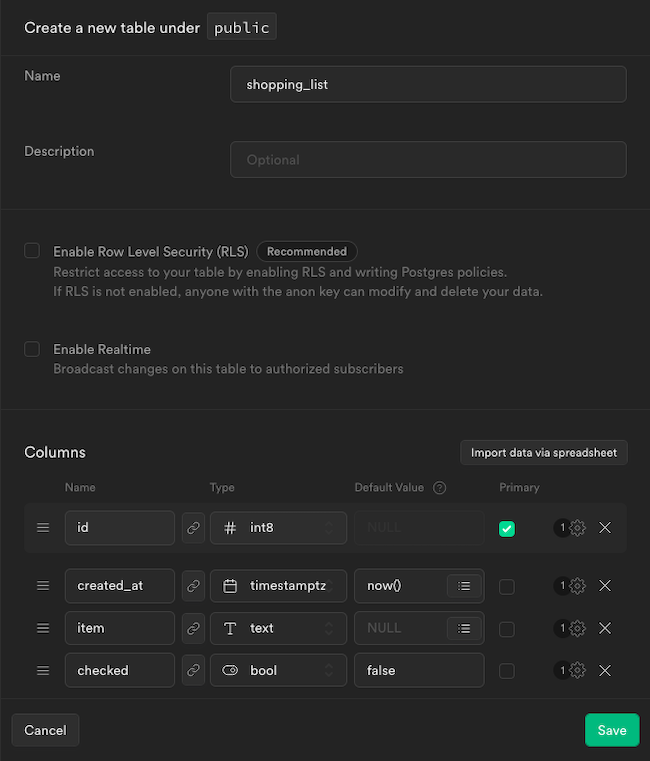Delete the checked column using X icon
The width and height of the screenshot is (650, 761).
(605, 670)
